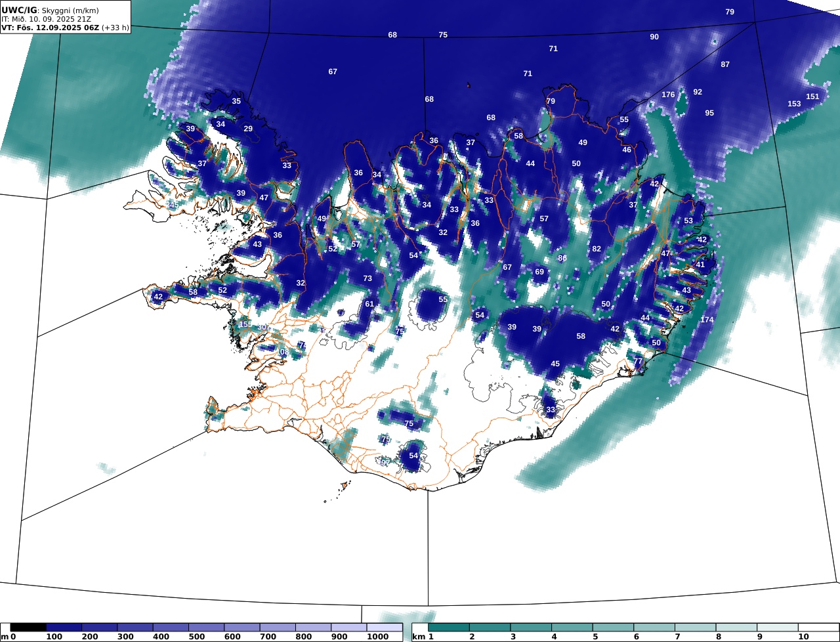This screenshot has width=840, height=642.
Task: Click visibility value 108 on the map
Action: point(282,353)
